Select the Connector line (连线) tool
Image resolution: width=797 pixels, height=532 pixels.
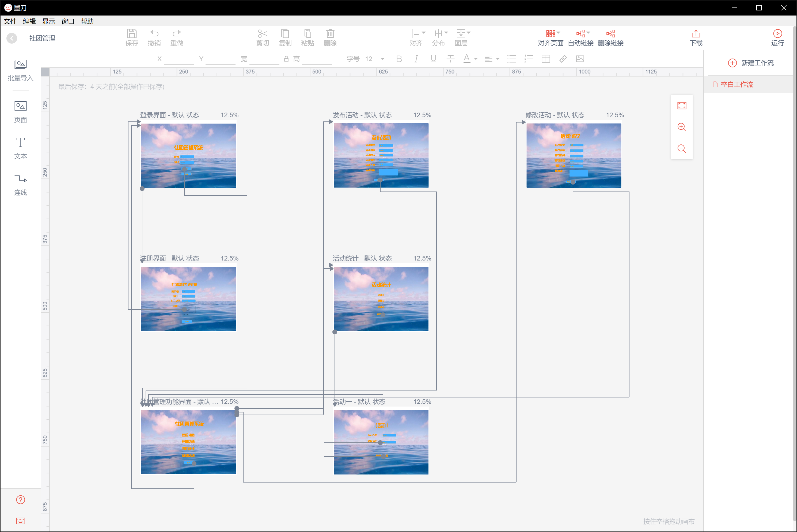20,179
